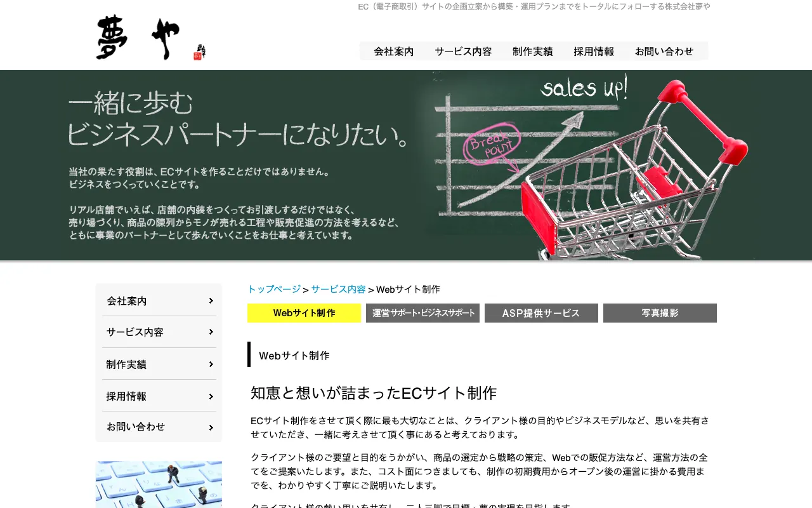Open the 写真撮影 tab
The height and width of the screenshot is (508, 812).
point(660,313)
